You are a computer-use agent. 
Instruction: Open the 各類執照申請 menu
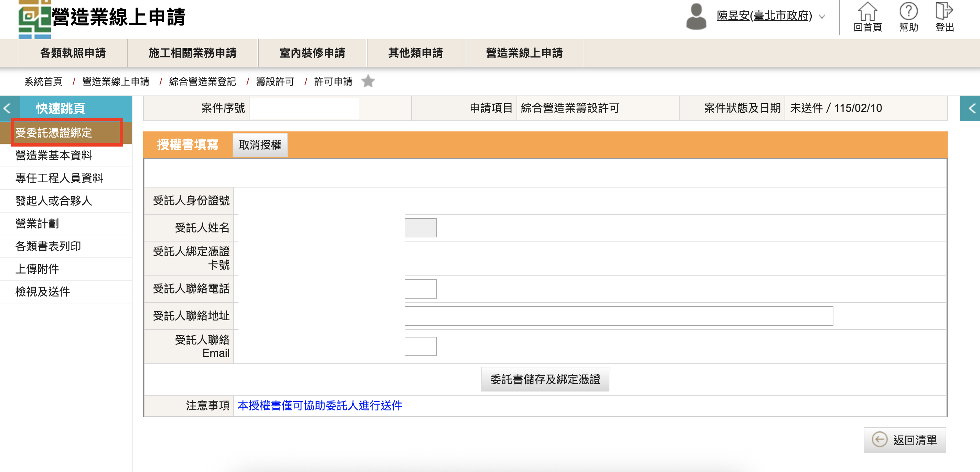(x=73, y=53)
